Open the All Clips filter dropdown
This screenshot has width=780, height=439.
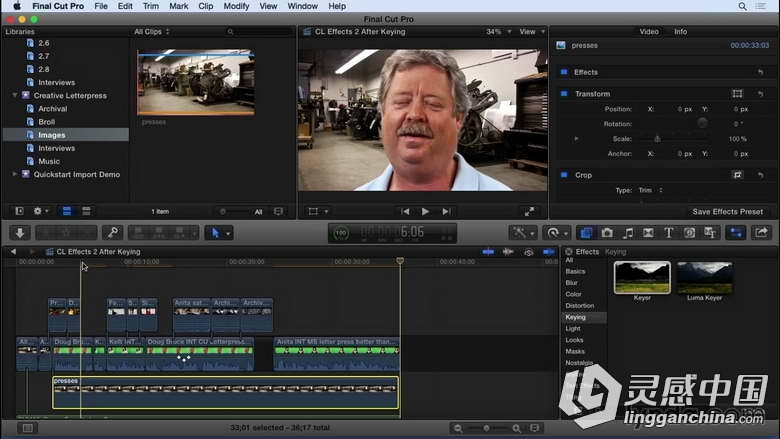[x=152, y=31]
